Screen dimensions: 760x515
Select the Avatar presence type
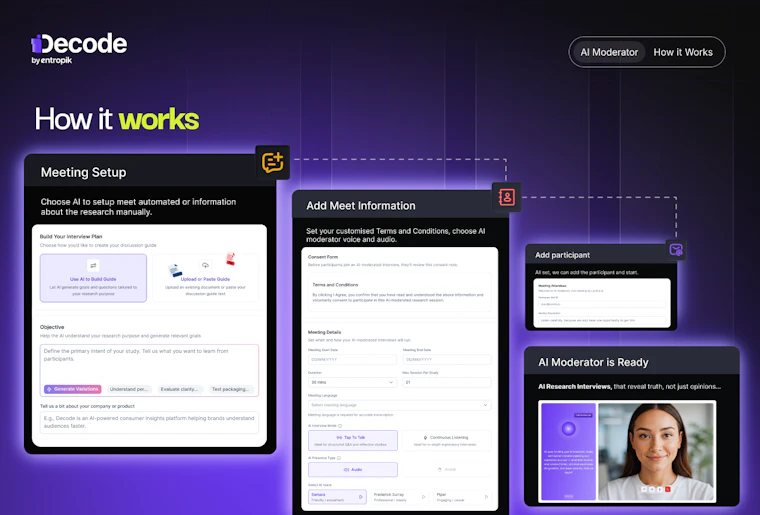pos(447,469)
